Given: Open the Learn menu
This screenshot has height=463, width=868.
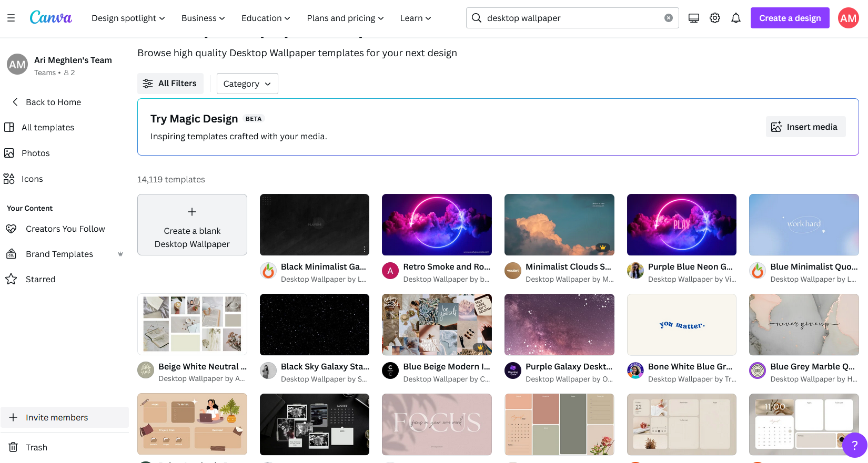Looking at the screenshot, I should click(x=415, y=18).
